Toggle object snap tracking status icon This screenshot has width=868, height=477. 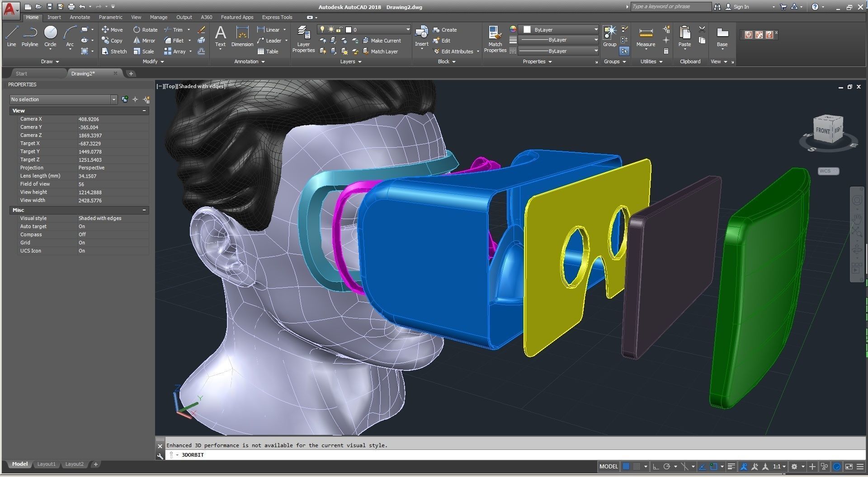702,467
